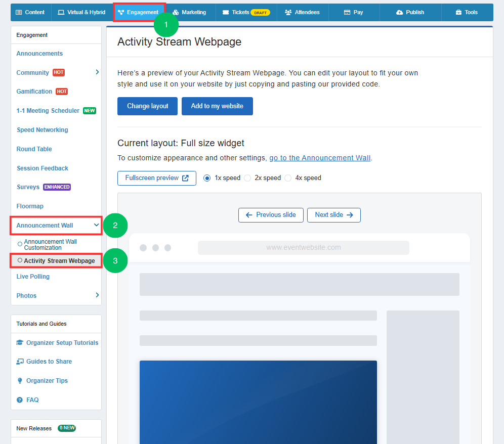504x444 pixels.
Task: Go to Previous slide
Action: click(271, 215)
